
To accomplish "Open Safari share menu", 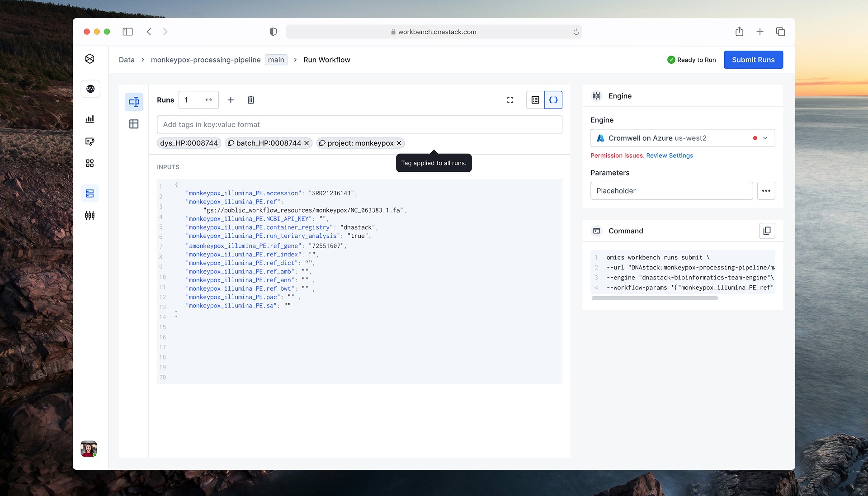I will point(739,31).
